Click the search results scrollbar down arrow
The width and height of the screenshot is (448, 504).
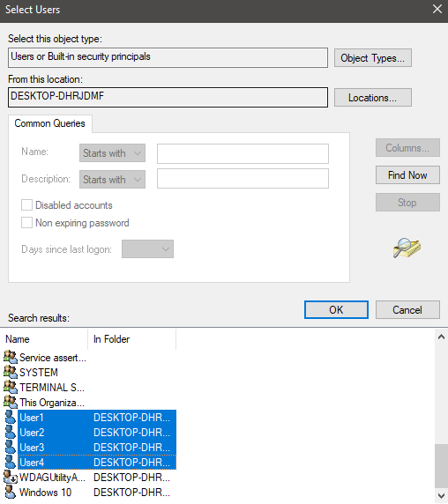tap(441, 496)
